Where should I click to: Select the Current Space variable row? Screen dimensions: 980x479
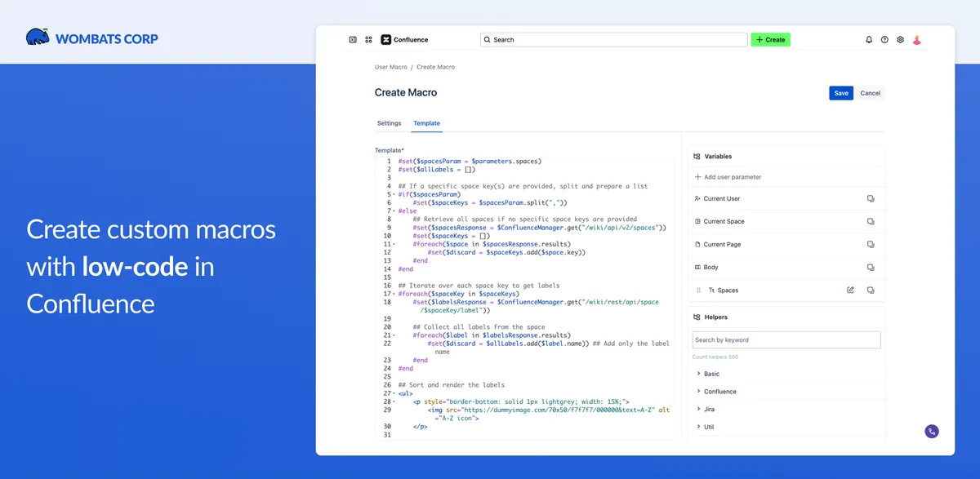click(x=786, y=221)
